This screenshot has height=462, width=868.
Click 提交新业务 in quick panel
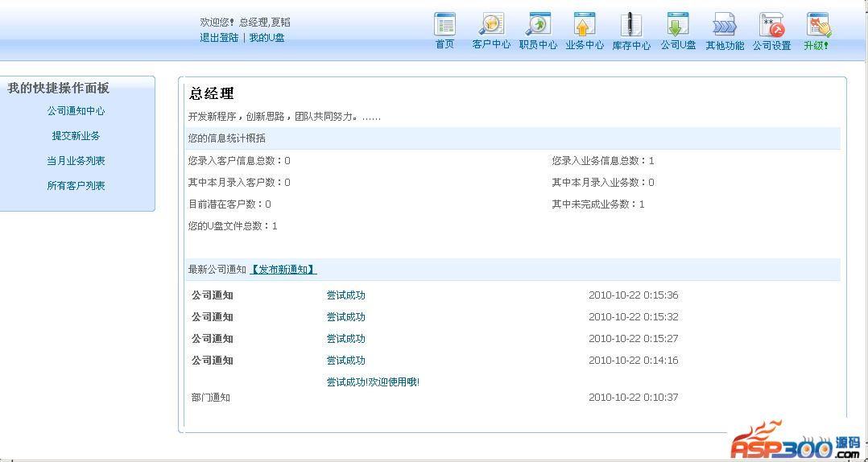click(76, 135)
